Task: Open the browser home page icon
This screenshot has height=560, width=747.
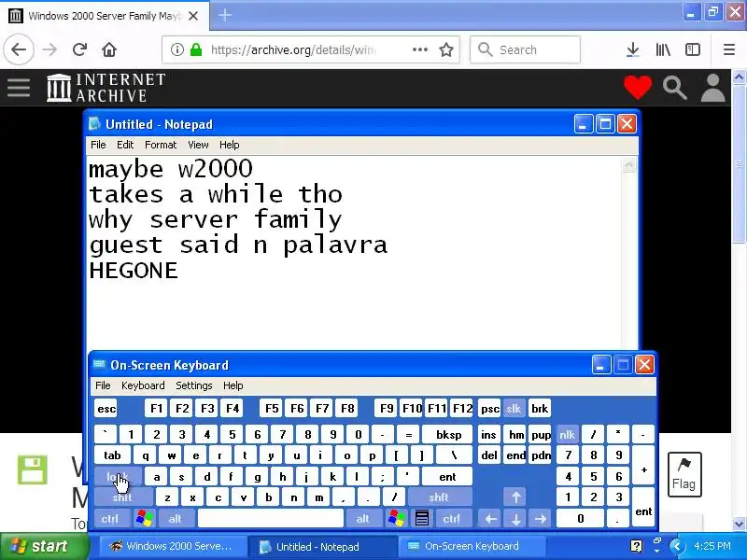Action: [x=109, y=49]
